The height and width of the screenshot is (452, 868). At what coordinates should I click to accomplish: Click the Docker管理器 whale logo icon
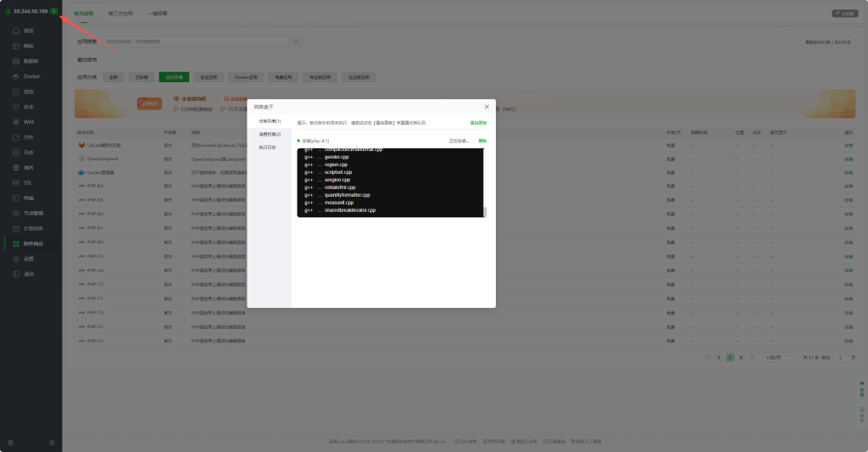pyautogui.click(x=82, y=173)
